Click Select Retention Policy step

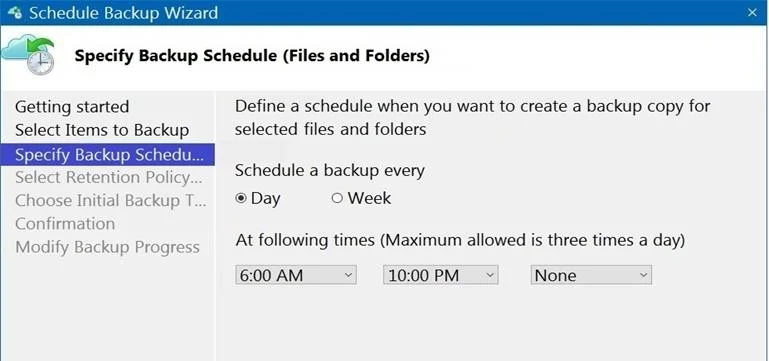click(x=109, y=177)
